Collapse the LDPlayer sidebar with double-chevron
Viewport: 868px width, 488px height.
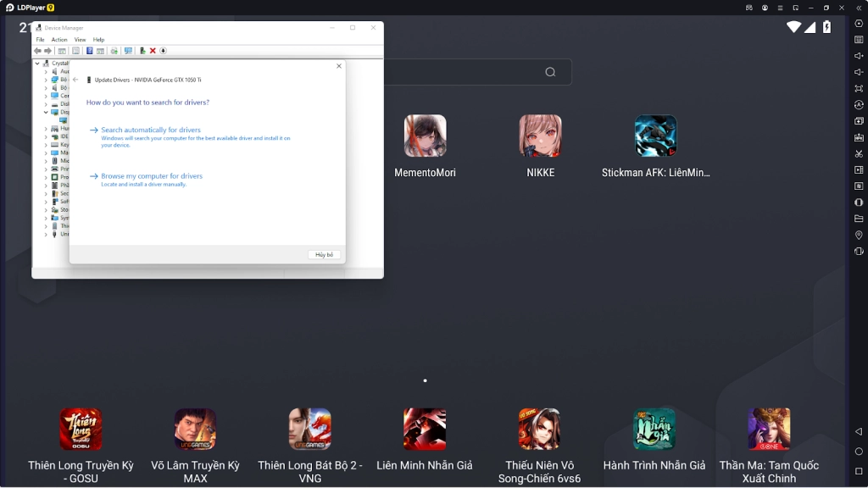click(x=859, y=8)
